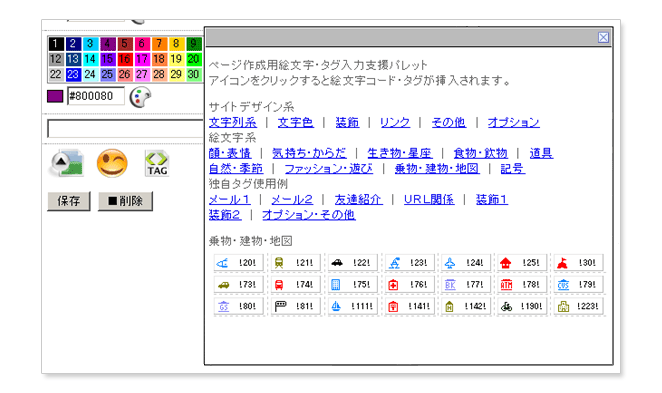Viewport: 662px width, 393px height.
Task: Close the emoji palette popup
Action: 603,38
